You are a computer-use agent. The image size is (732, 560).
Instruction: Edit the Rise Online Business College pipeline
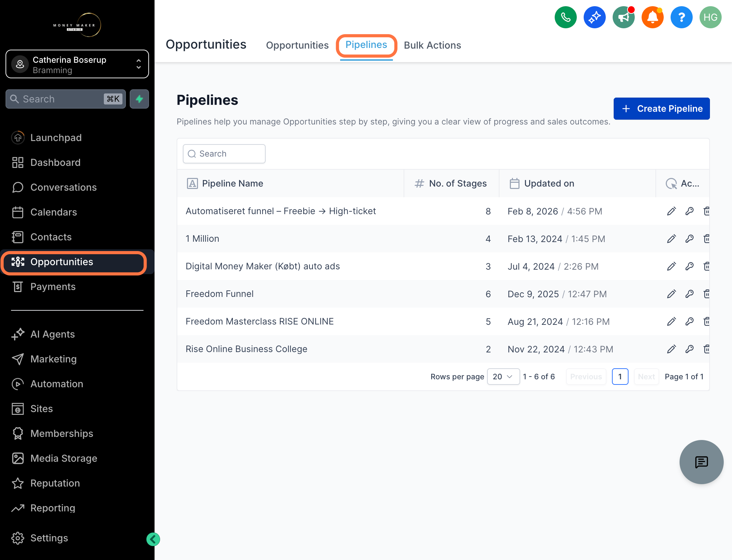click(671, 349)
